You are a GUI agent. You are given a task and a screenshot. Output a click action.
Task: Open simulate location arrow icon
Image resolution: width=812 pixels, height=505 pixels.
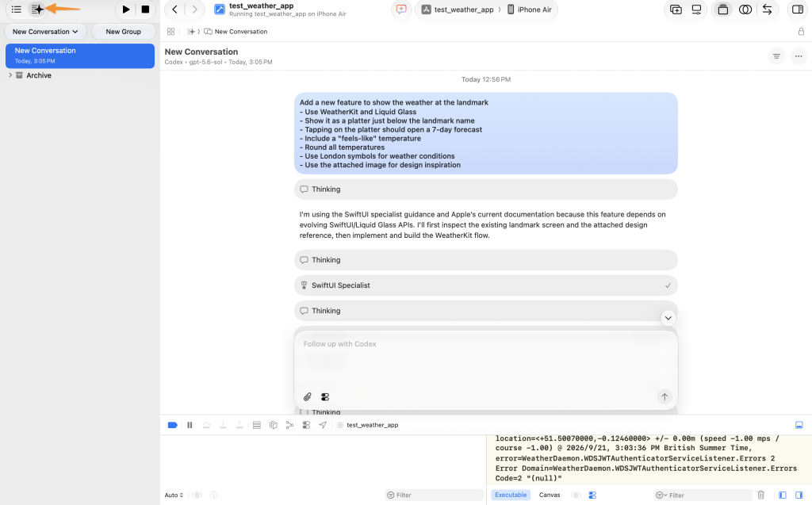(x=323, y=425)
